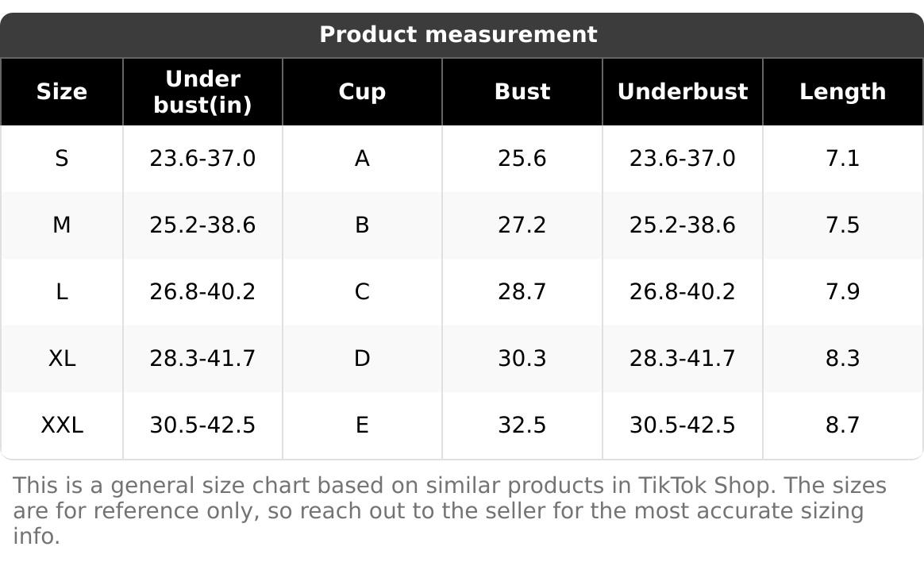Click the XL size cell

tap(61, 359)
